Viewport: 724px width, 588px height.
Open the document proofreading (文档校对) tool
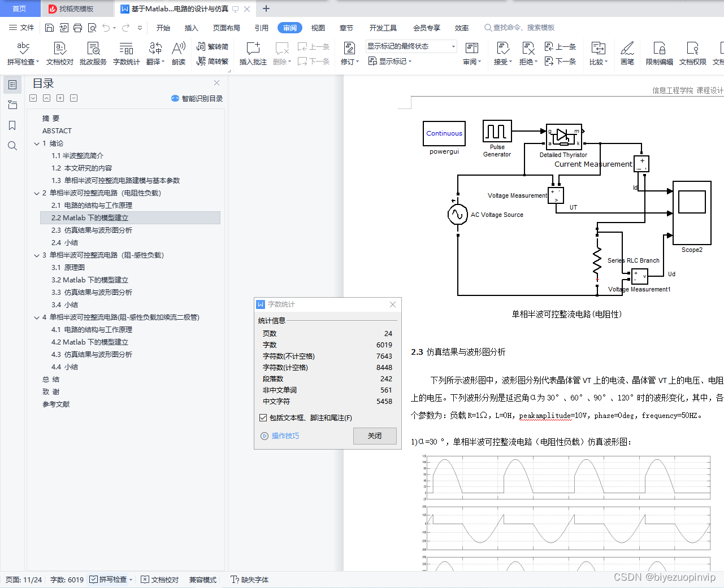point(60,54)
